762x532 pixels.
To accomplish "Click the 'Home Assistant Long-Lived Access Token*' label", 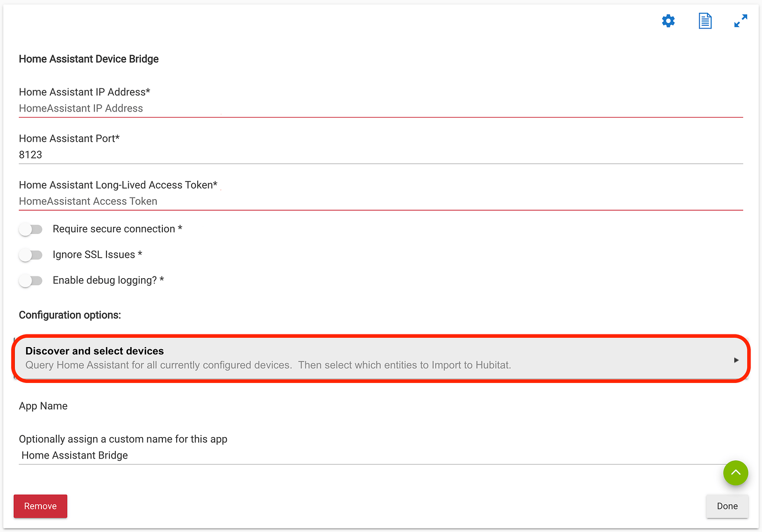I will (118, 185).
